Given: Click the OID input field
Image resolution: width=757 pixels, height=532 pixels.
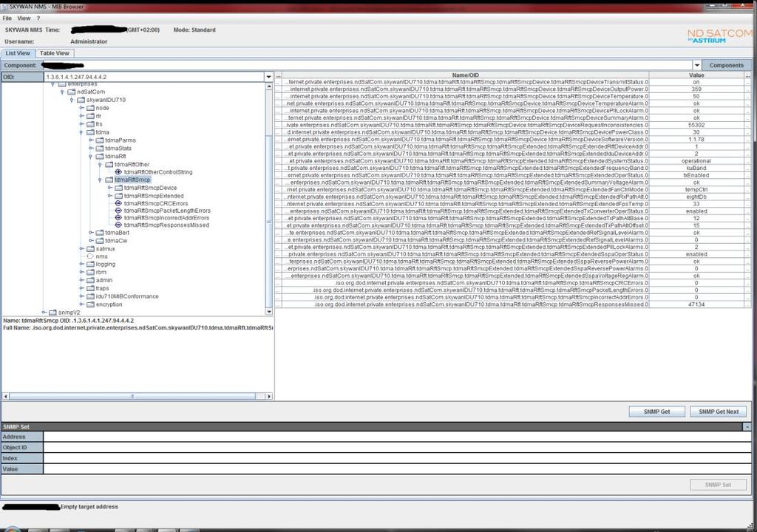Looking at the screenshot, I should tap(154, 77).
